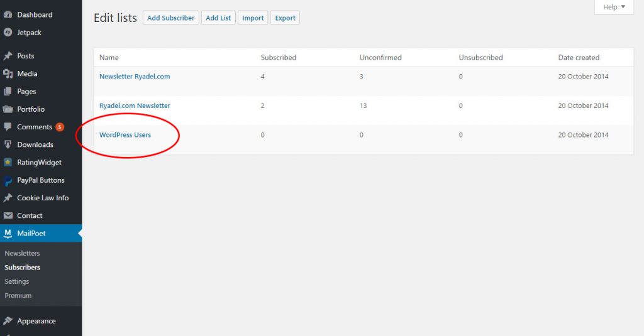Click the Portfolio folder icon
Image resolution: width=644 pixels, height=336 pixels.
[8, 109]
